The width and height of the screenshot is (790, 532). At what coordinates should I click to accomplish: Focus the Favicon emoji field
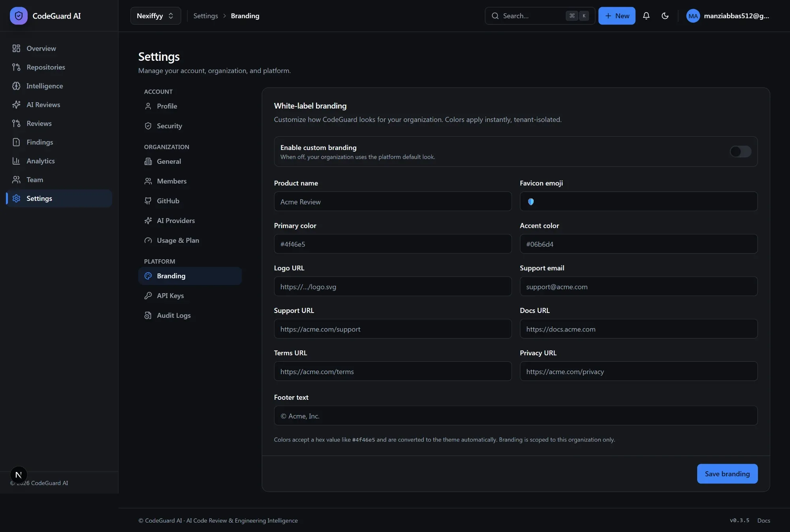pyautogui.click(x=639, y=202)
